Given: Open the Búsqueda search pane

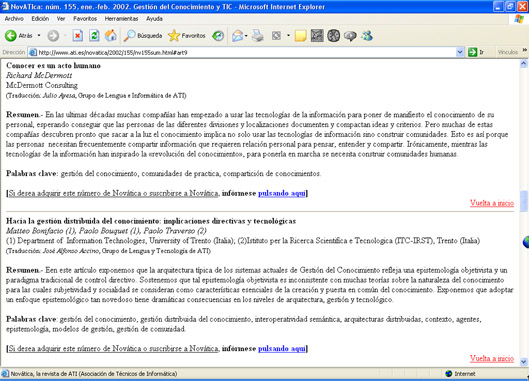Looking at the screenshot, I should tap(142, 35).
